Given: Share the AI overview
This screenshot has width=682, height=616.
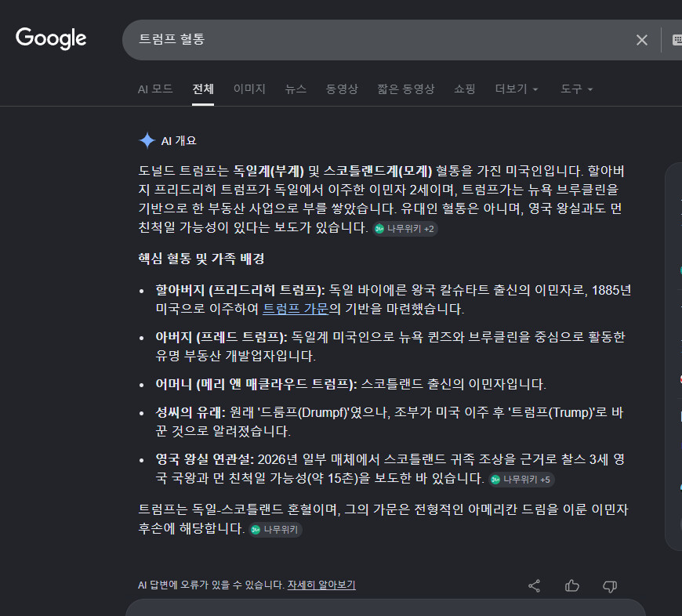Looking at the screenshot, I should [534, 586].
